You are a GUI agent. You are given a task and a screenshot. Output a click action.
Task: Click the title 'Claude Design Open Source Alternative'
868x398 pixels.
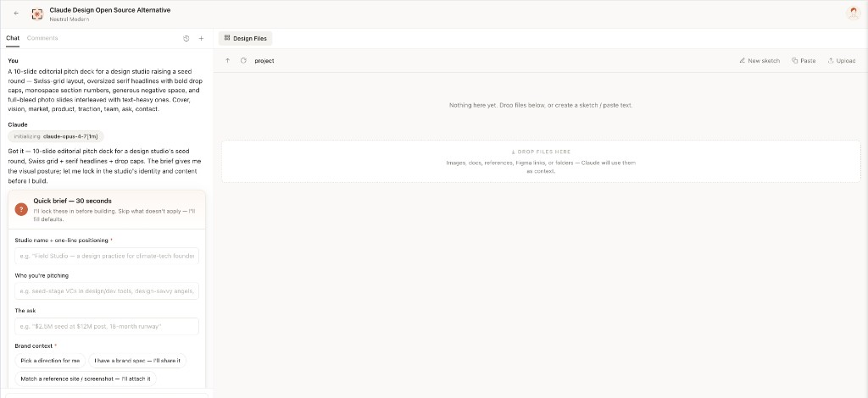(x=110, y=10)
